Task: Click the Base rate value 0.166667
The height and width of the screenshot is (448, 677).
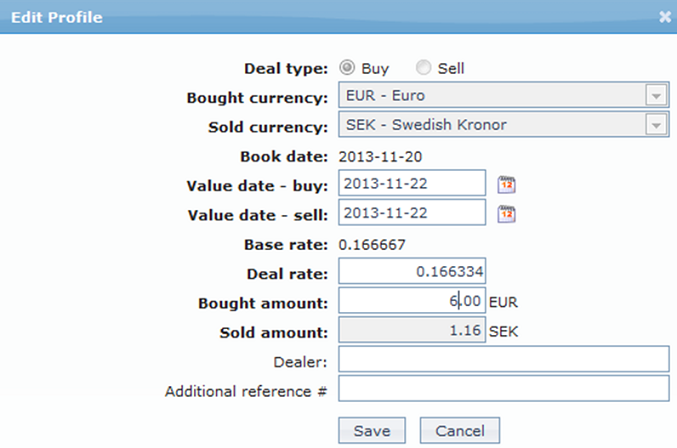Action: pyautogui.click(x=372, y=243)
